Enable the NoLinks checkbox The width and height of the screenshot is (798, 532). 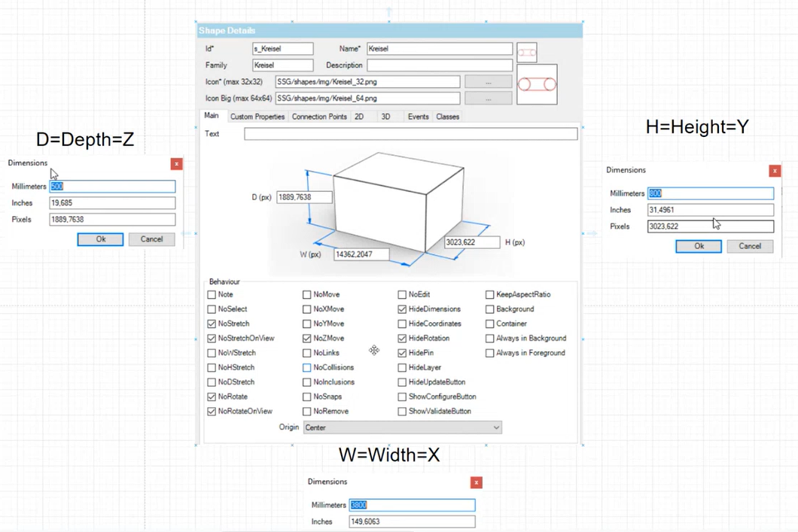[307, 353]
